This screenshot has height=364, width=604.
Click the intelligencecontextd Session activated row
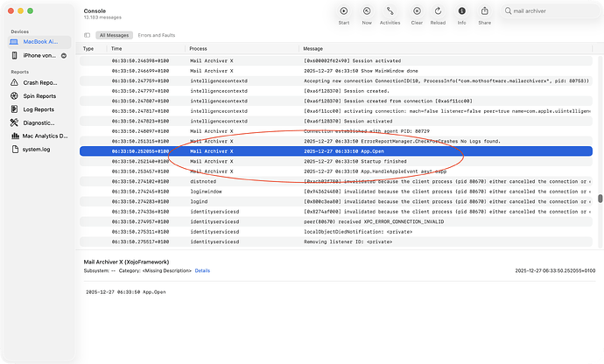coord(336,121)
